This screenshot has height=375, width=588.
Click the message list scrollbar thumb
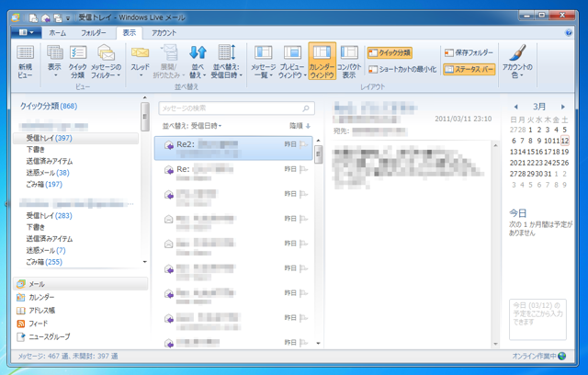(318, 154)
